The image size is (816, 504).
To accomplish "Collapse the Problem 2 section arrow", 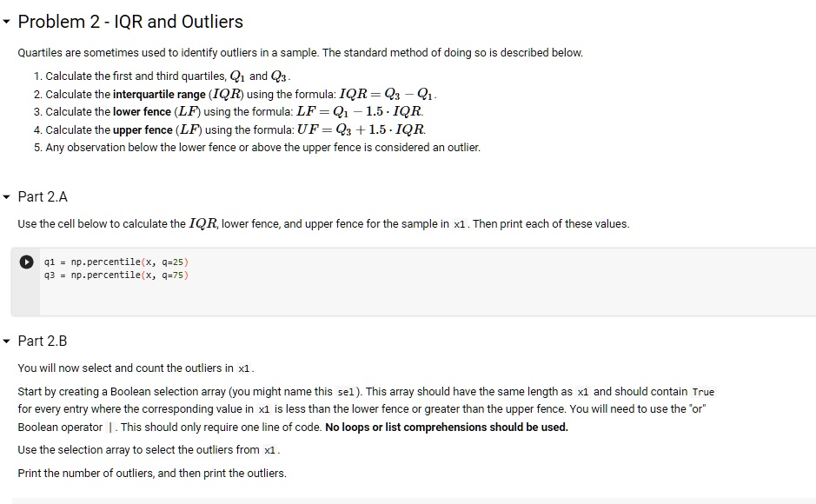I will click(x=8, y=22).
